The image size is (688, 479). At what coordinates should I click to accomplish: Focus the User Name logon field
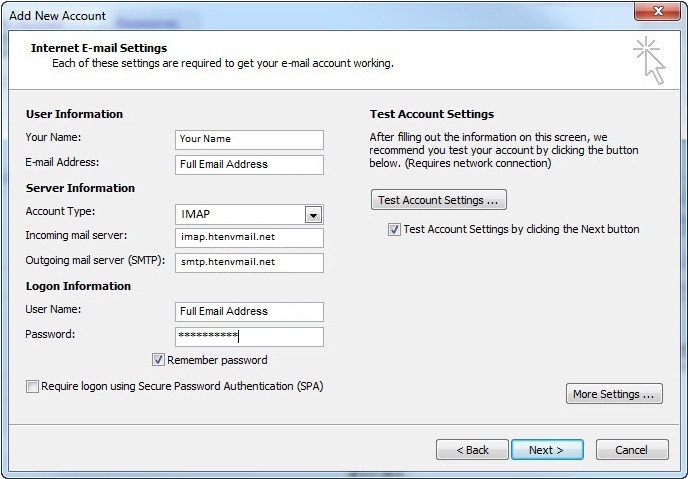249,311
